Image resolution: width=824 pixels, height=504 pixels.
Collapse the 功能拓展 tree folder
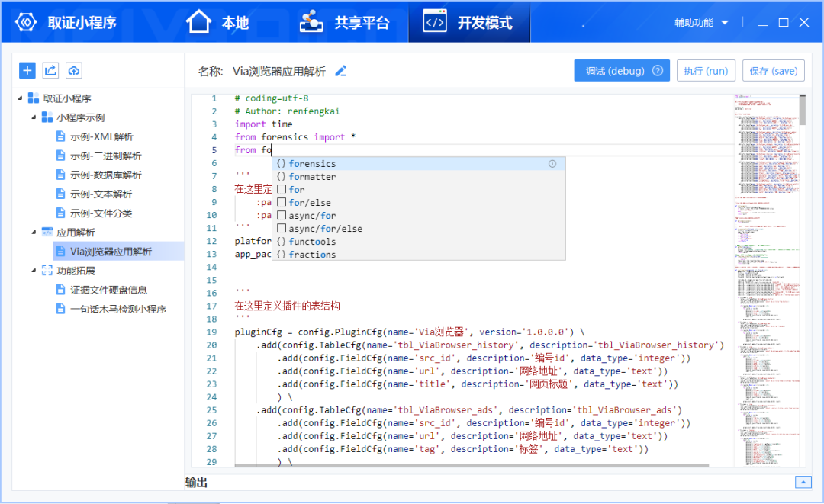(34, 271)
